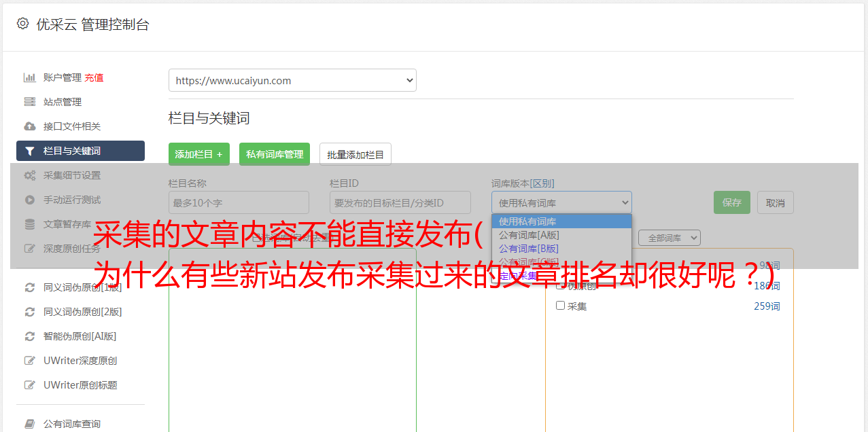Click the UWriter原创标题 edit icon
The height and width of the screenshot is (432, 868).
coord(29,385)
